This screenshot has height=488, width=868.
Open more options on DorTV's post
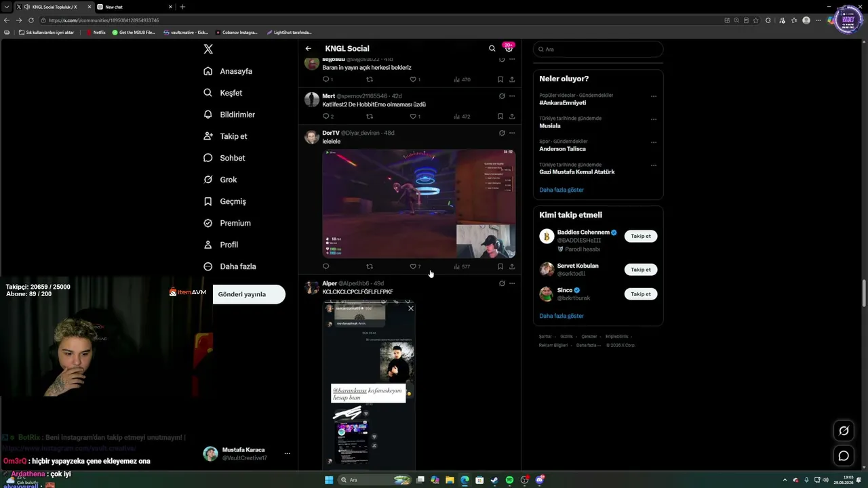[x=512, y=133]
